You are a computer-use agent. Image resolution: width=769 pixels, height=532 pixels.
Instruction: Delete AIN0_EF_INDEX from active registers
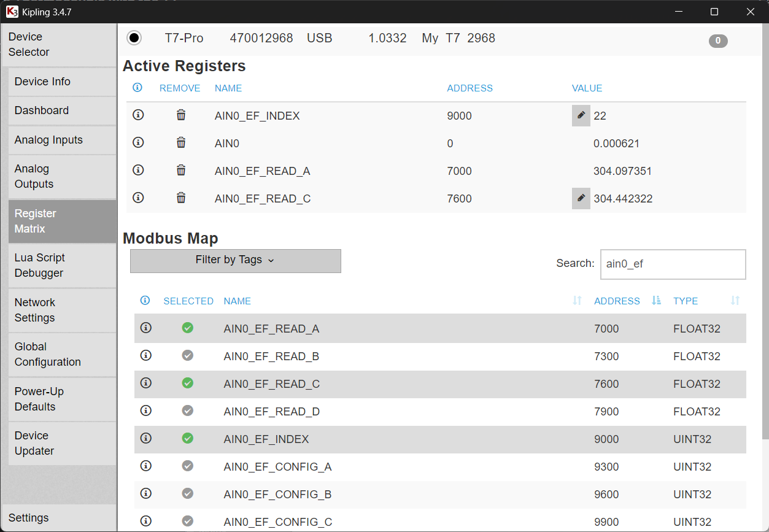(181, 115)
